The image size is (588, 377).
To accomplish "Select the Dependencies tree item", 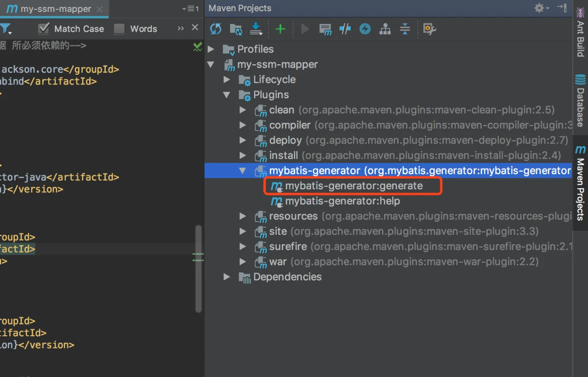I will click(x=287, y=277).
